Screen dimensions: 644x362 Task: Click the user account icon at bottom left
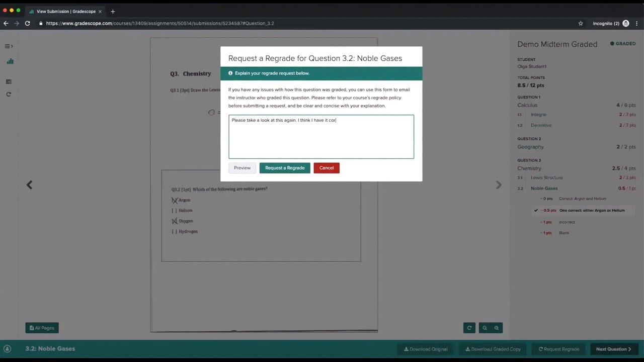pyautogui.click(x=7, y=349)
